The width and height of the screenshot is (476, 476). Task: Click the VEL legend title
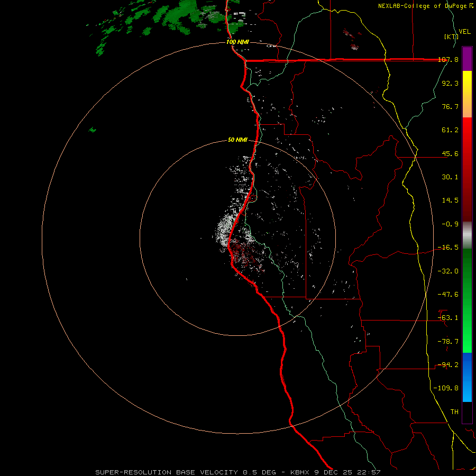pyautogui.click(x=464, y=32)
